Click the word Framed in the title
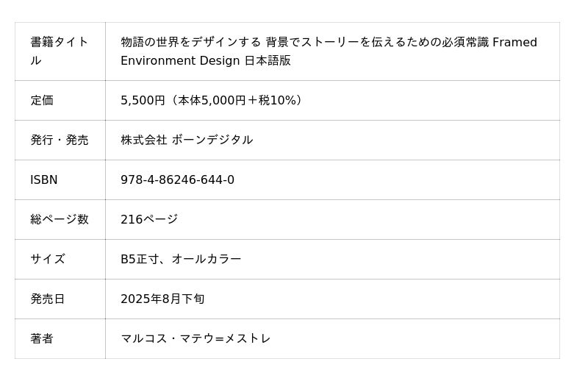 (x=514, y=42)
